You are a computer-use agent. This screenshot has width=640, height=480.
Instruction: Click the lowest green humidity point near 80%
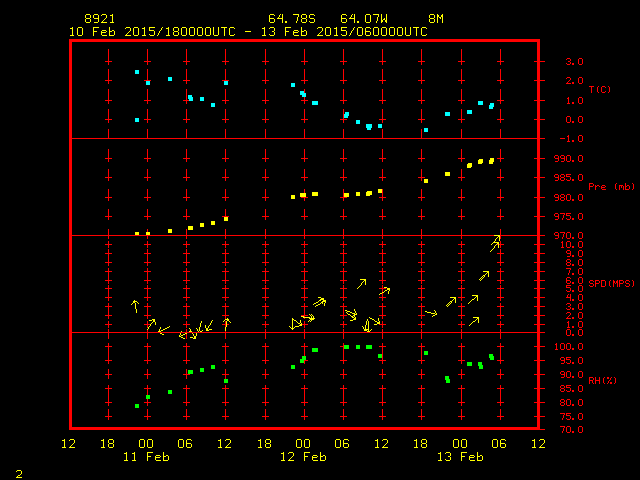137,406
